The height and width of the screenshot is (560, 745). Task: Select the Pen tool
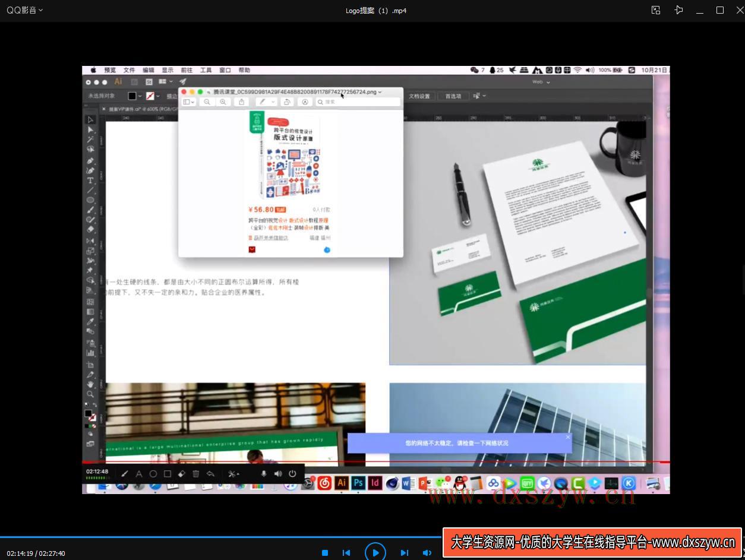coord(90,160)
